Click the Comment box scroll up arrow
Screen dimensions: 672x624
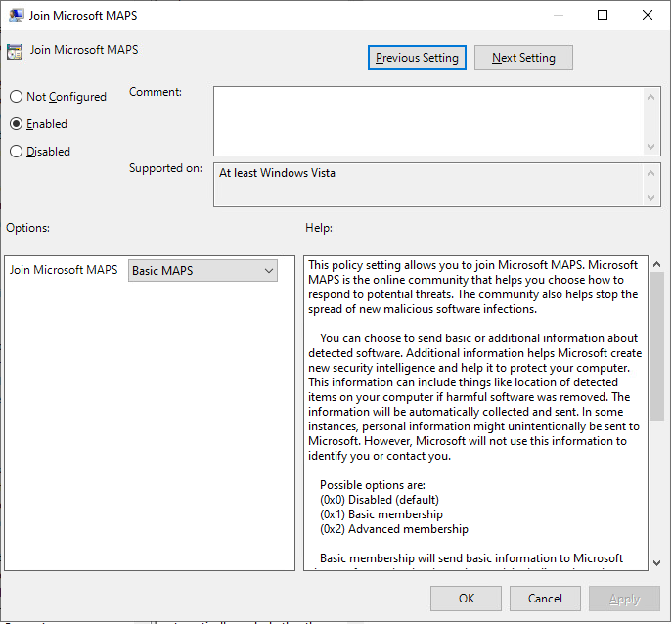652,95
